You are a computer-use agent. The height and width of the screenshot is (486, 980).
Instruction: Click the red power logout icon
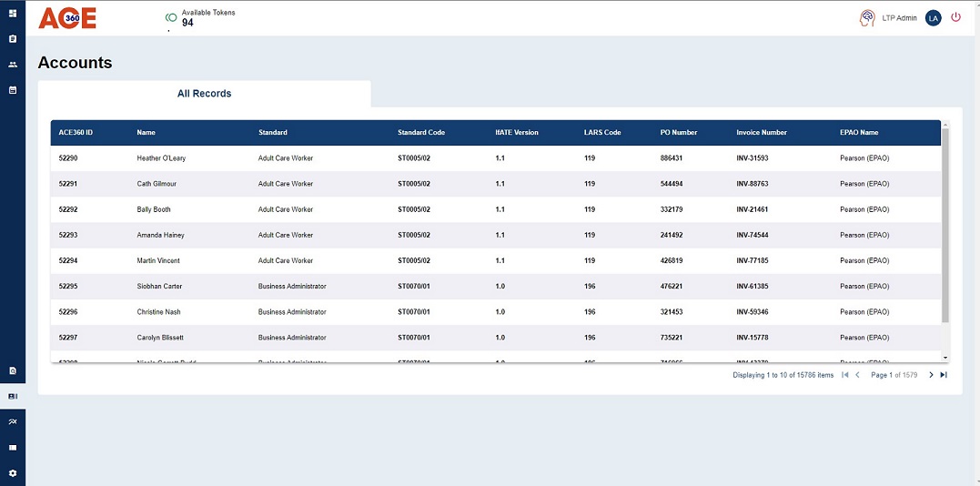coord(955,17)
